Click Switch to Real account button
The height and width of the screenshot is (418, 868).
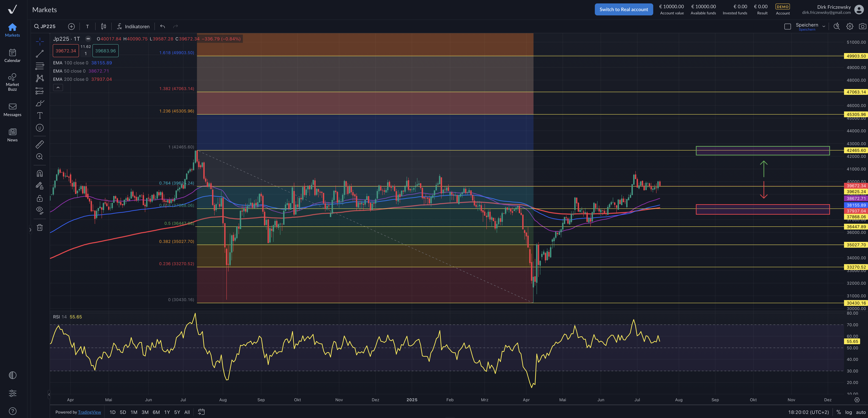point(623,9)
